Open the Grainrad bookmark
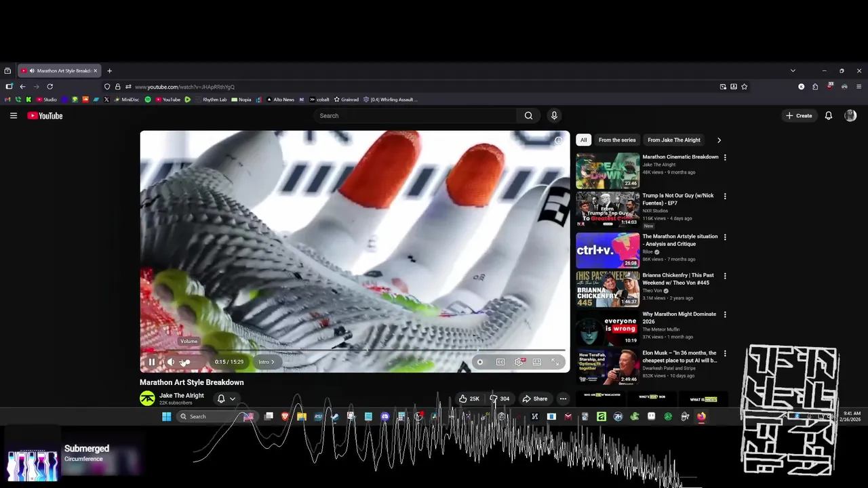 point(346,100)
